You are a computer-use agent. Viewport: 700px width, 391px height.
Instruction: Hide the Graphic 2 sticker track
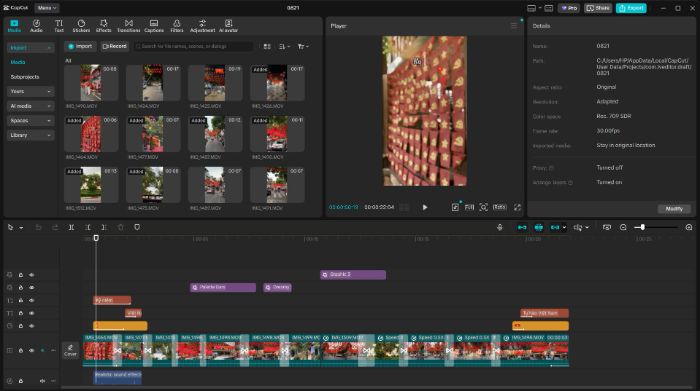pos(32,275)
